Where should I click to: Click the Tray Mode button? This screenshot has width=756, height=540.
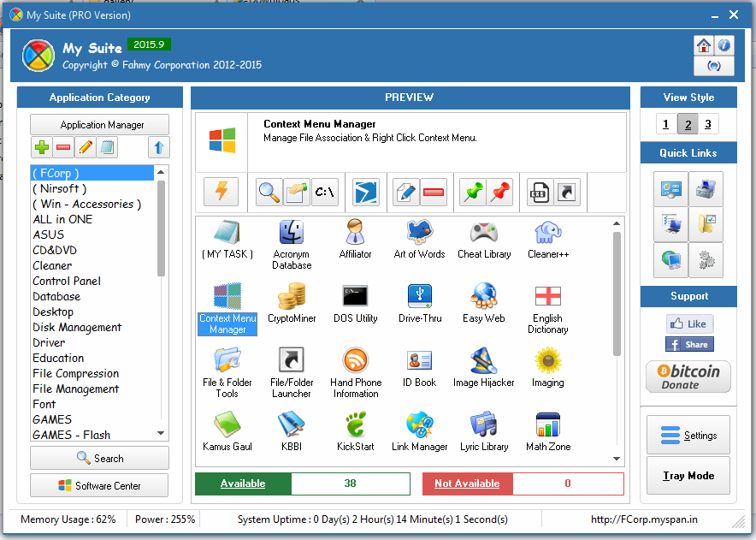688,476
